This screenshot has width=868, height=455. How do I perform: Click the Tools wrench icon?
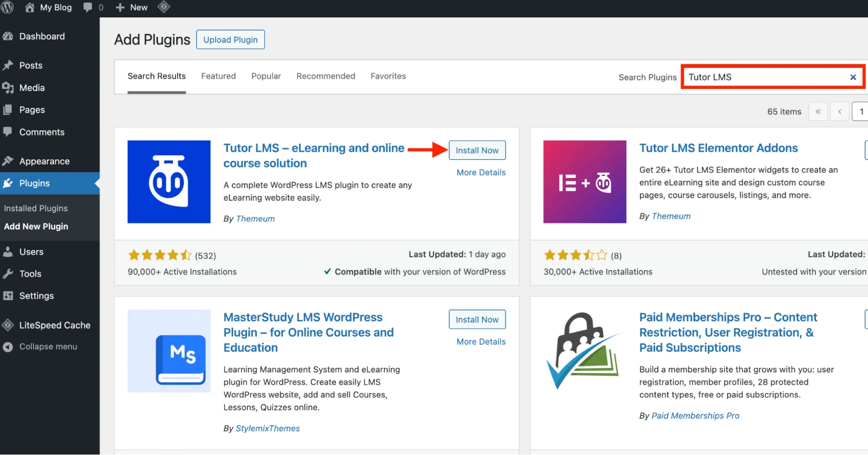pyautogui.click(x=8, y=274)
